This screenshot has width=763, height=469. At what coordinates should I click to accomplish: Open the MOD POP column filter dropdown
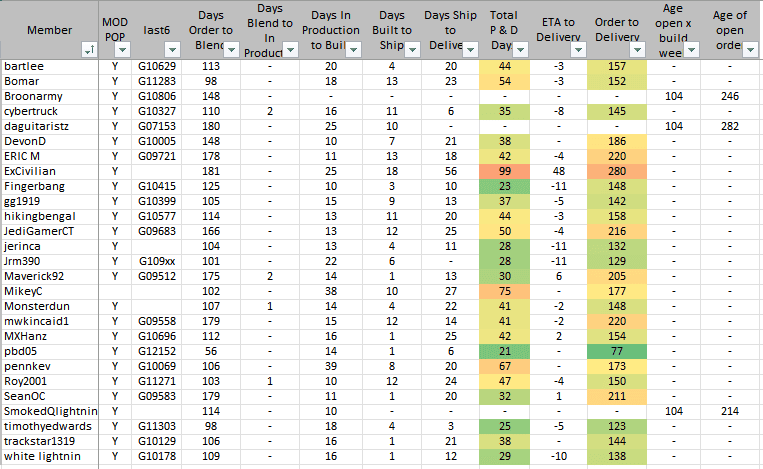point(121,49)
